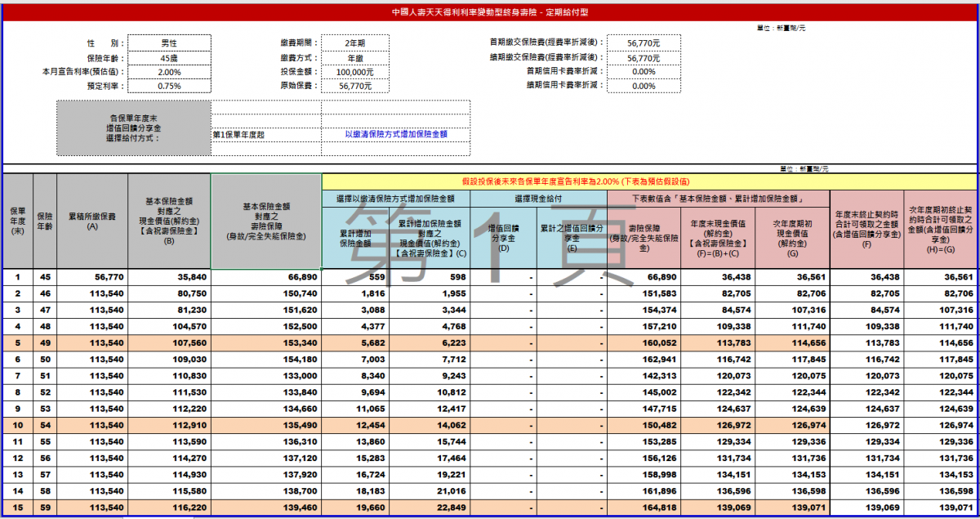Select cell 35,840 in policy year 1
The image size is (980, 519).
coord(169,277)
